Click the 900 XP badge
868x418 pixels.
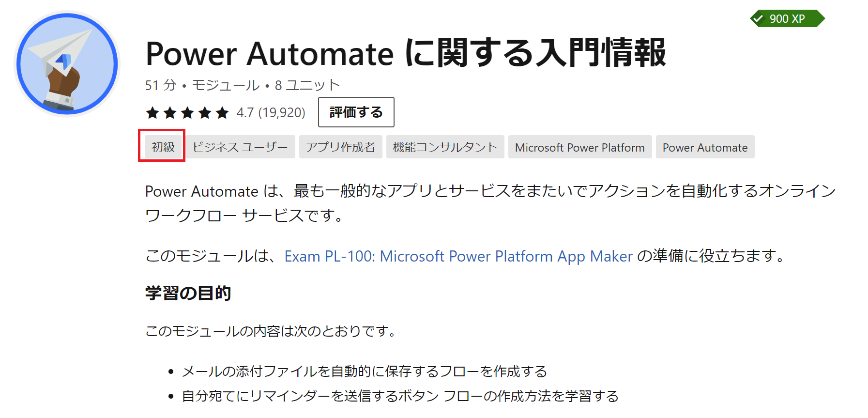pos(787,19)
